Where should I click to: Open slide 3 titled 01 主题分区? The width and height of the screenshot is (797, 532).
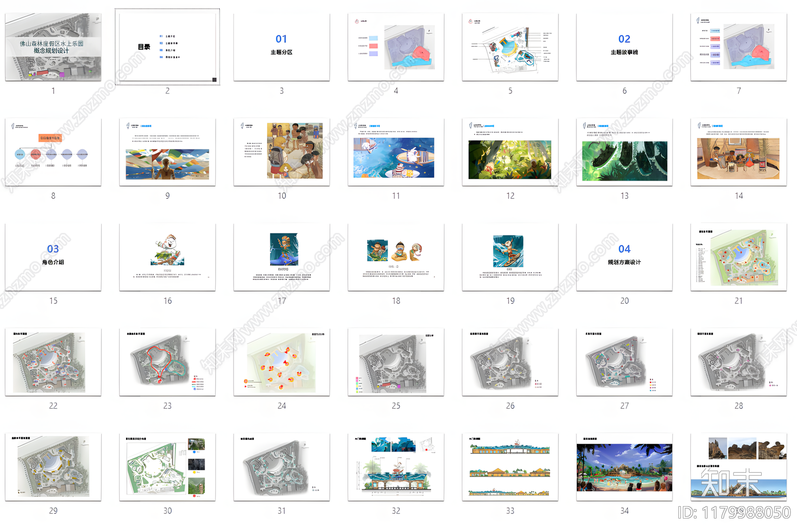point(281,47)
